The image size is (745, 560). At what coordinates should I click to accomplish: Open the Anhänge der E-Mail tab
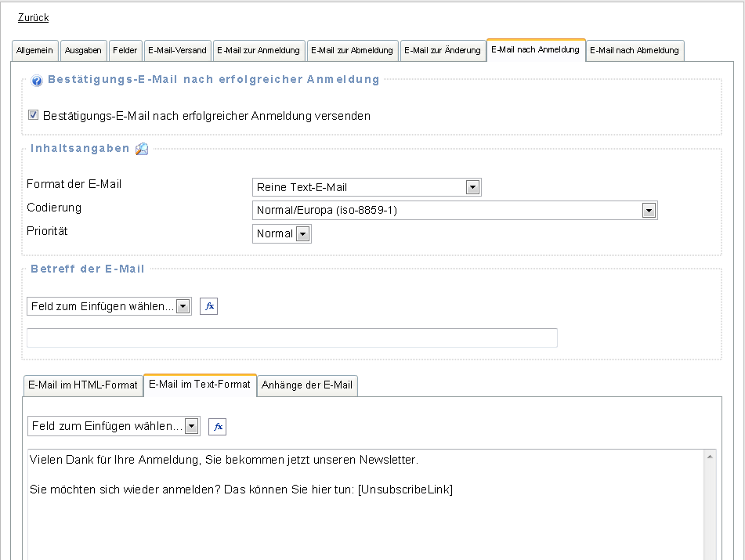[307, 385]
